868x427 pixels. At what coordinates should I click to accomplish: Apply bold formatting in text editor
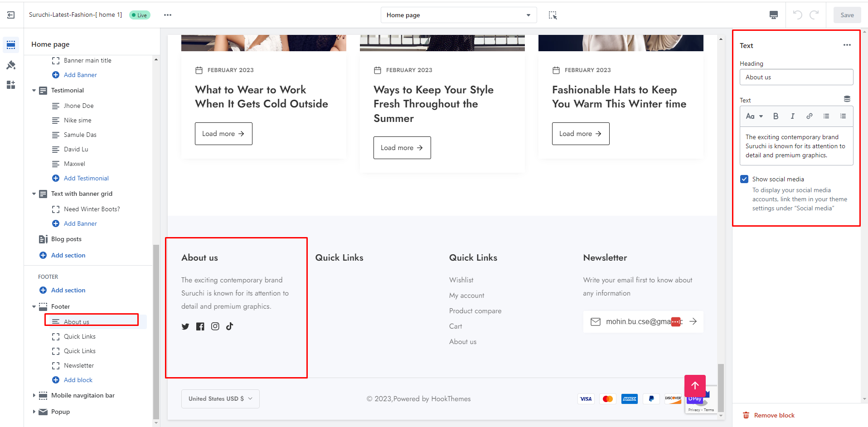tap(776, 116)
